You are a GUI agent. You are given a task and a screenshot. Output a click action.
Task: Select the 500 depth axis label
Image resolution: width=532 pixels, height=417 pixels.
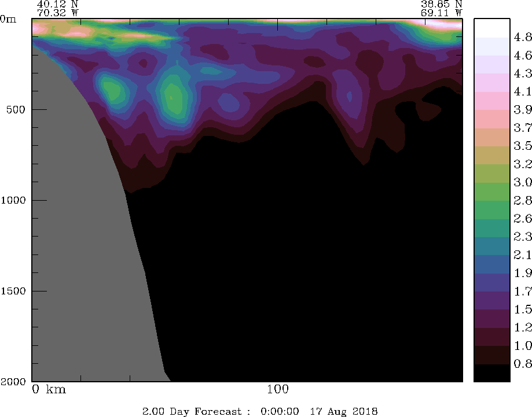click(16, 109)
